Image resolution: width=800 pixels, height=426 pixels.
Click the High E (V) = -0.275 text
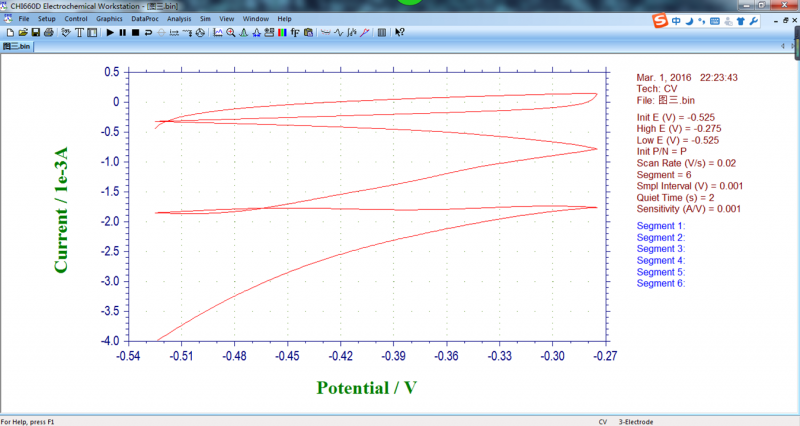click(x=679, y=129)
